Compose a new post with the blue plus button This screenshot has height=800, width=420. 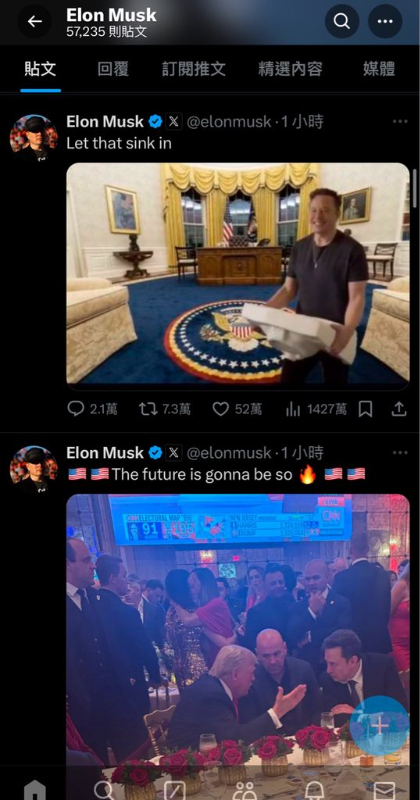point(380,726)
